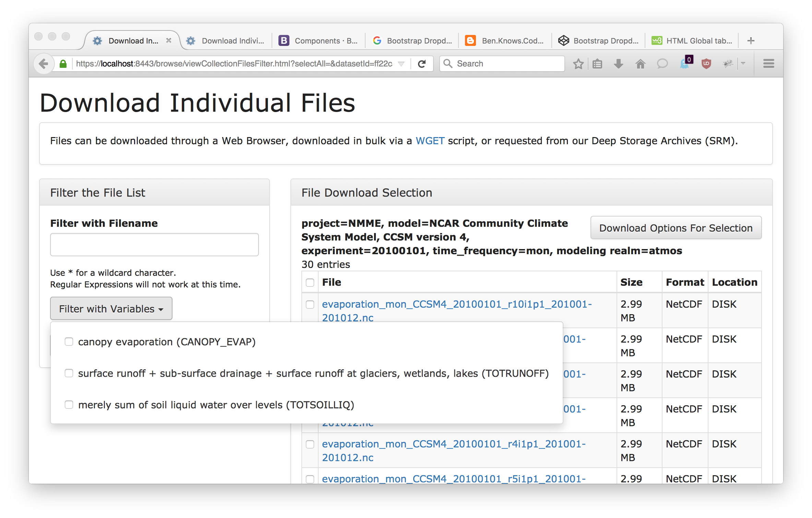Viewport: 812px width, 518px height.
Task: Open the uBlock shield extension icon
Action: 706,64
